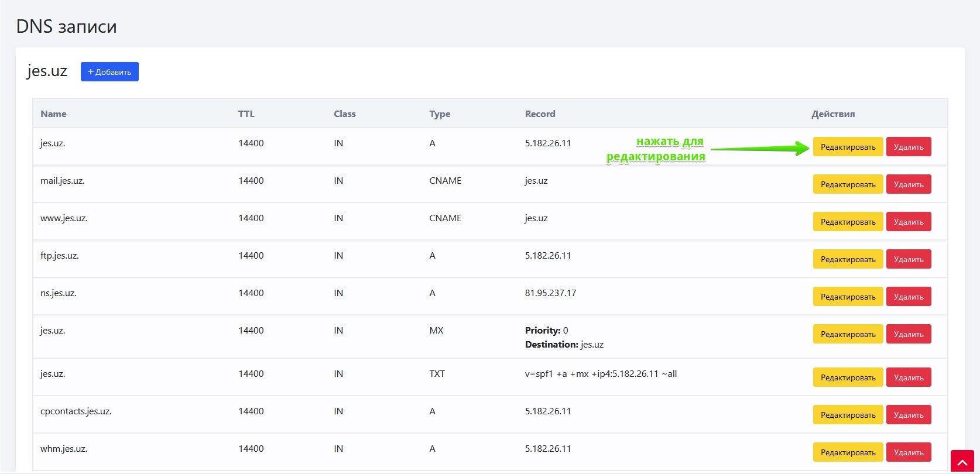Open editing for ftp.jes.uz record
Image resolution: width=980 pixels, height=474 pixels.
[847, 259]
